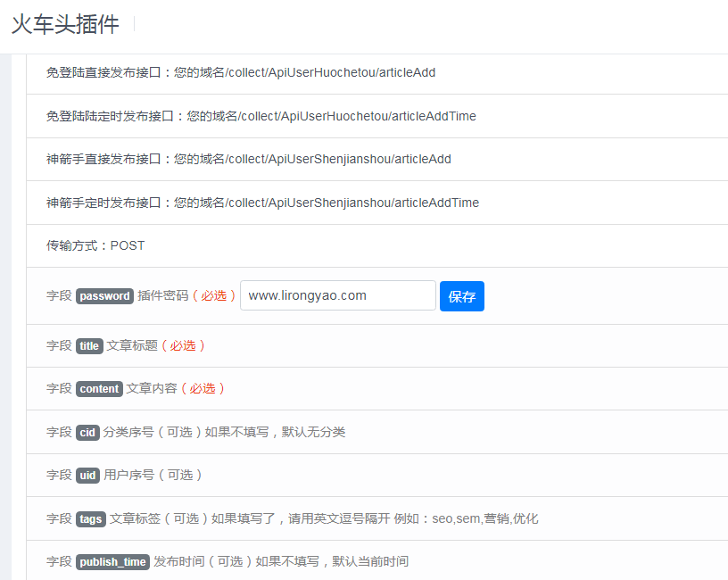This screenshot has width=728, height=580.
Task: Click 用户序号（可选）text
Action: coord(153,475)
